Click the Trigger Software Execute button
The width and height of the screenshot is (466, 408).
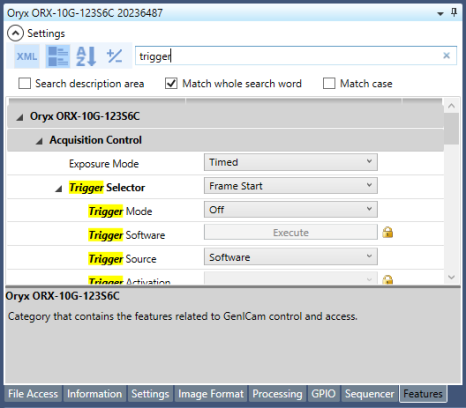(x=291, y=232)
